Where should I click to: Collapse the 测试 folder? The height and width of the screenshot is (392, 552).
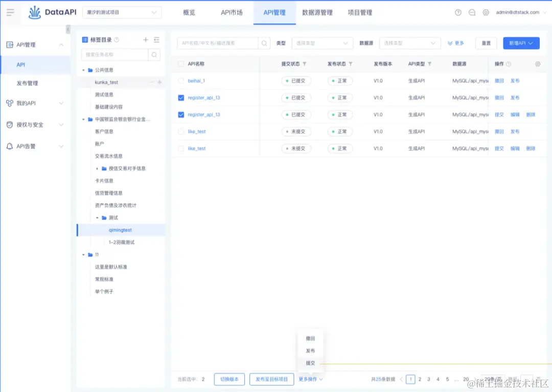[97, 218]
